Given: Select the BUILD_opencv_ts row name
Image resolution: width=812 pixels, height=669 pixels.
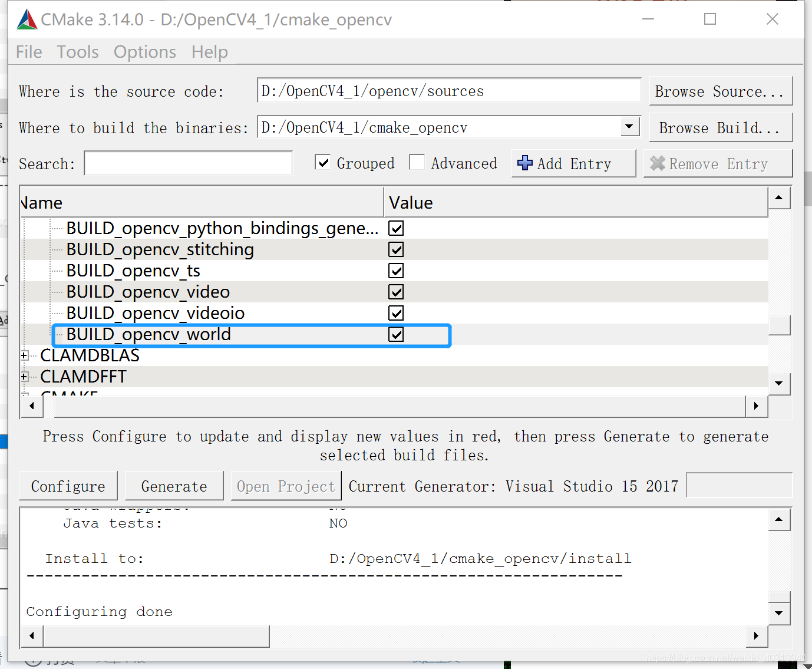Looking at the screenshot, I should [133, 271].
